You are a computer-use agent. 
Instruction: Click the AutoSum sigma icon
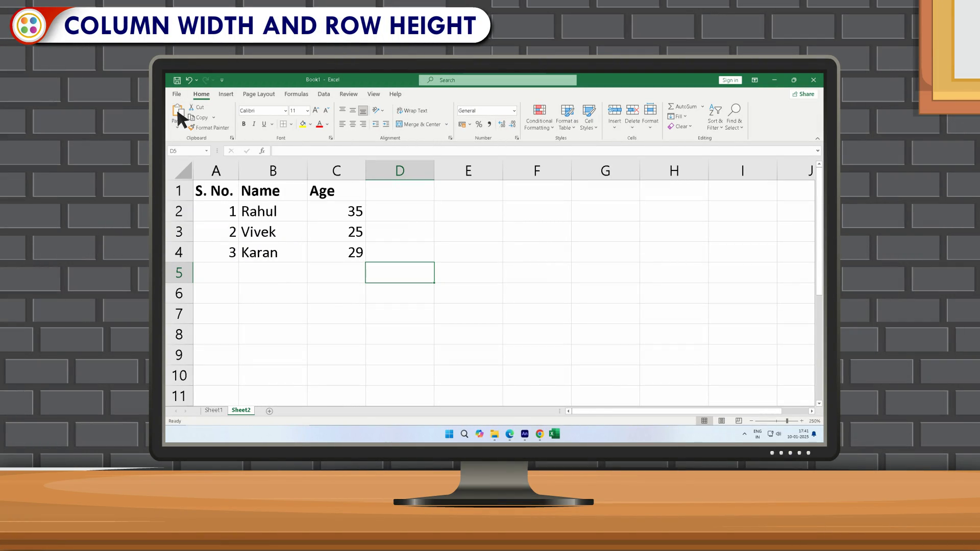(671, 107)
